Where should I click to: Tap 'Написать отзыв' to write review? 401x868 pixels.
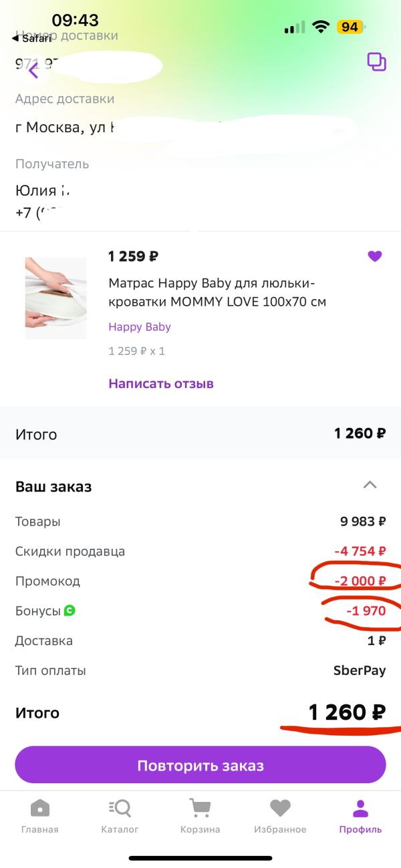(x=161, y=384)
